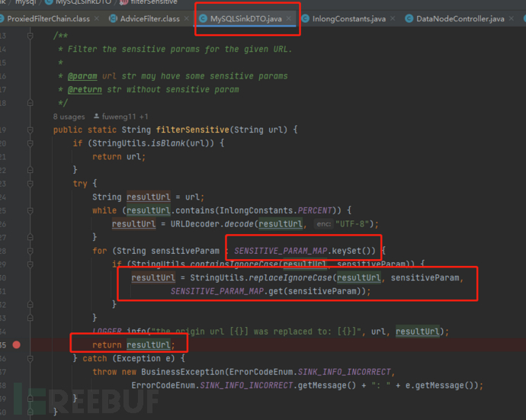Close the DataNodeController.java tab

(512, 18)
